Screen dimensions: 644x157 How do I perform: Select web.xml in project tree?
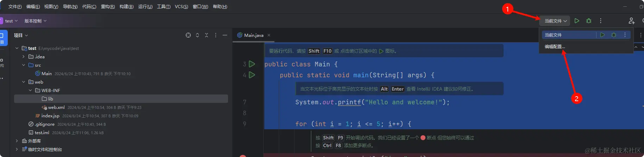point(56,107)
